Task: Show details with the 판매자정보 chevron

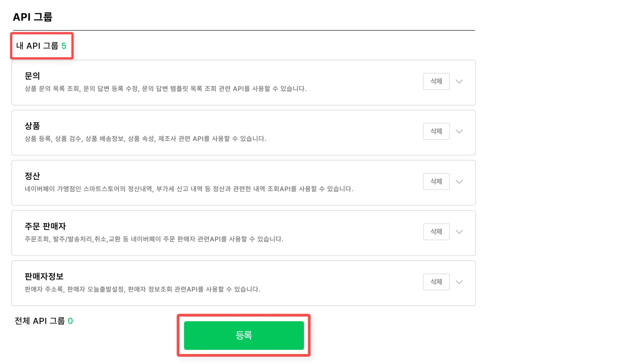Action: pyautogui.click(x=459, y=282)
